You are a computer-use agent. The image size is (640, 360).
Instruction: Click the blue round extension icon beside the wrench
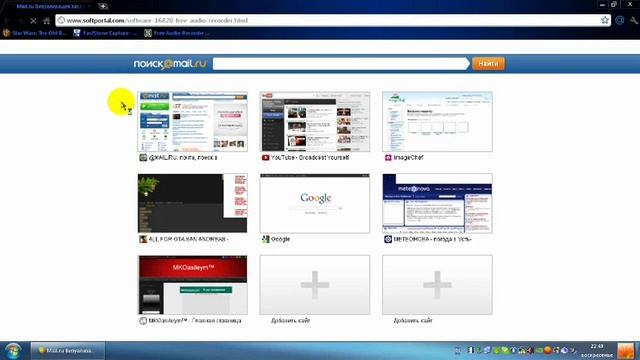[x=620, y=20]
